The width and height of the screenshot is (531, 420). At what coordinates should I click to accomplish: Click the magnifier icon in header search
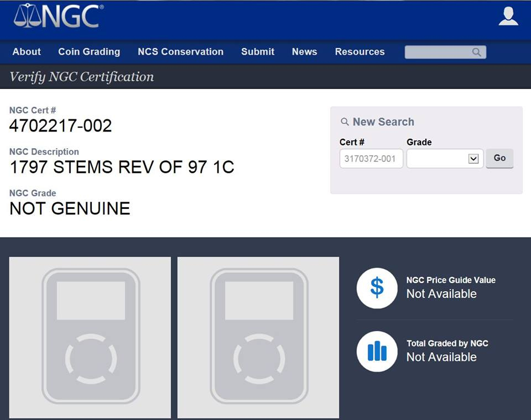pyautogui.click(x=476, y=52)
